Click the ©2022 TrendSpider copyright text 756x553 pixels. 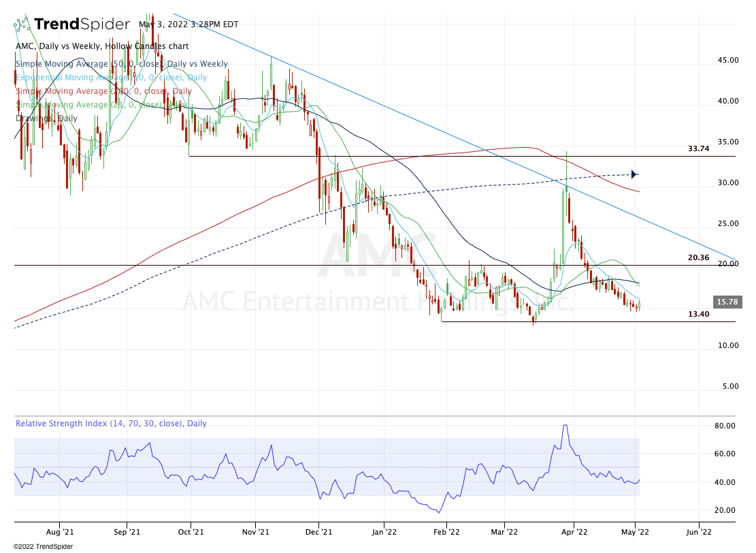[x=43, y=547]
